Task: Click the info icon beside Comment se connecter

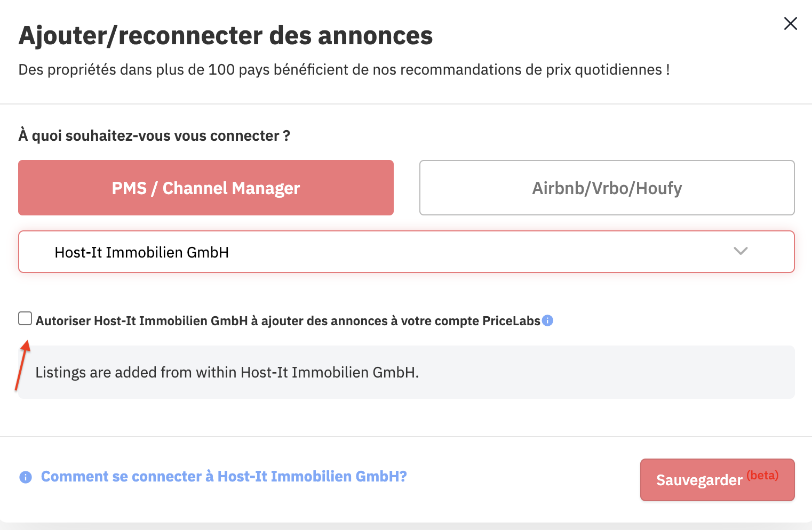Action: (26, 477)
